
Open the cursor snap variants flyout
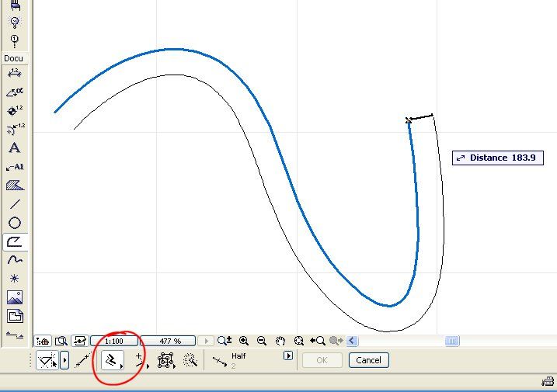coord(141,360)
